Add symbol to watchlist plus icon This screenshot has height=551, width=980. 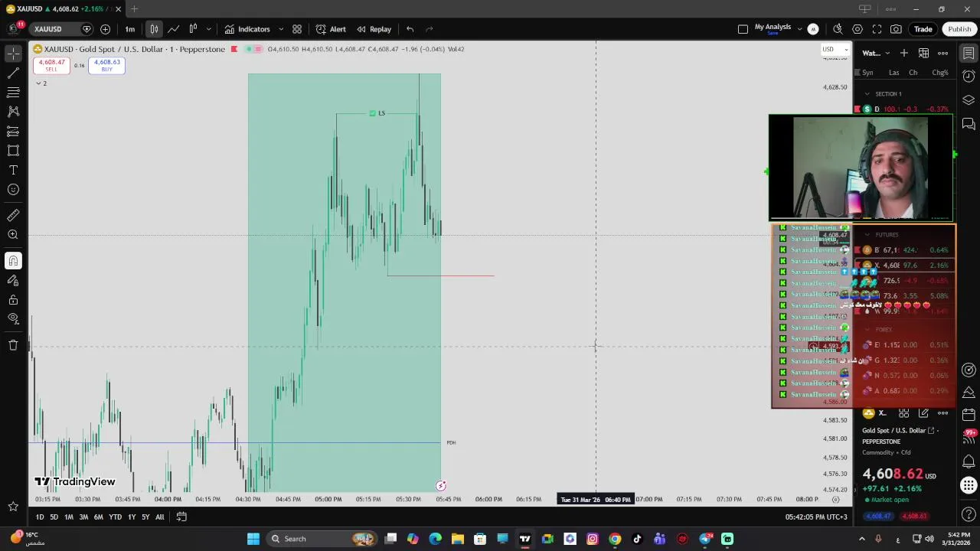pos(904,53)
